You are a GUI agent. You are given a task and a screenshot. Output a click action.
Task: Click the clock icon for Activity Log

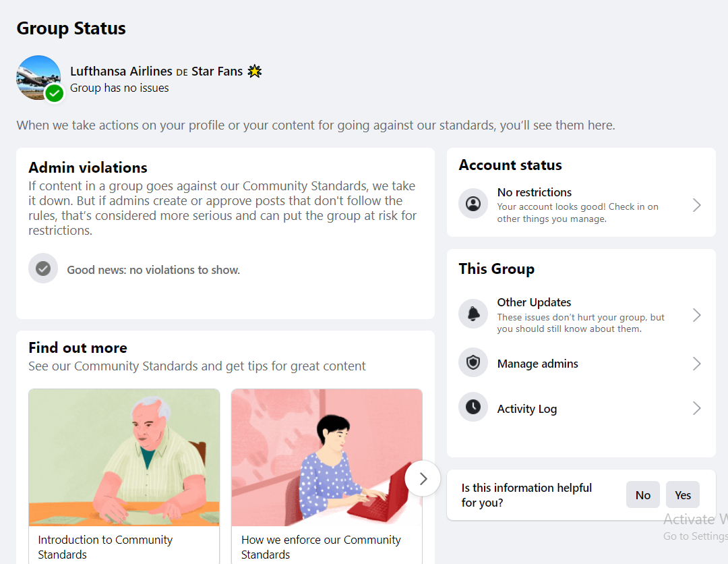(x=473, y=407)
